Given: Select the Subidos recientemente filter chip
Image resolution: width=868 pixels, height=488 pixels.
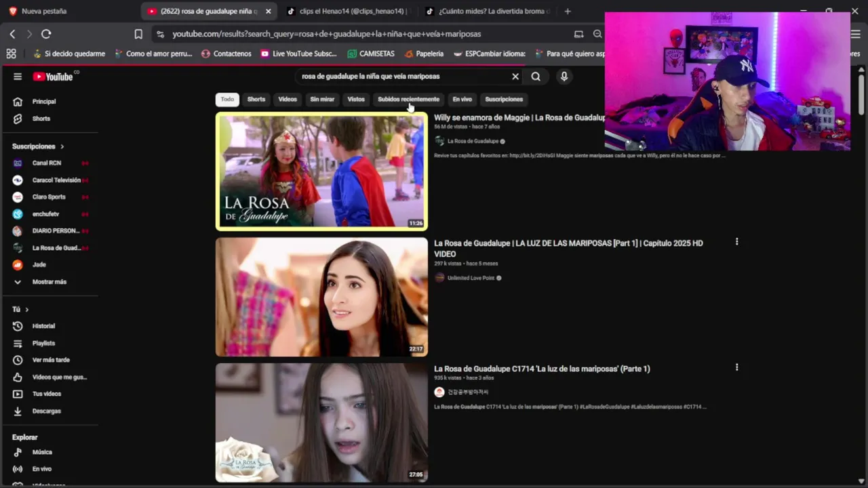Looking at the screenshot, I should click(408, 99).
